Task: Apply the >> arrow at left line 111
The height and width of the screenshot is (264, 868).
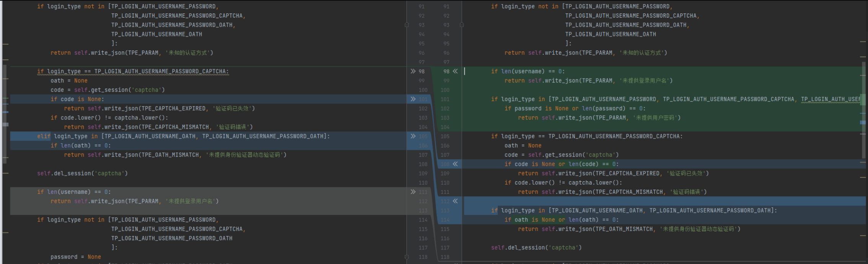Action: (x=413, y=192)
